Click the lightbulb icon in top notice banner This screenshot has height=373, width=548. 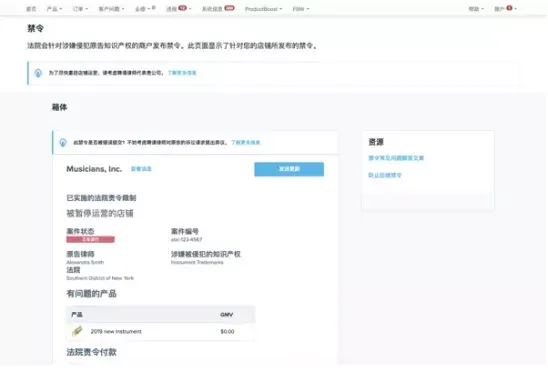click(38, 73)
